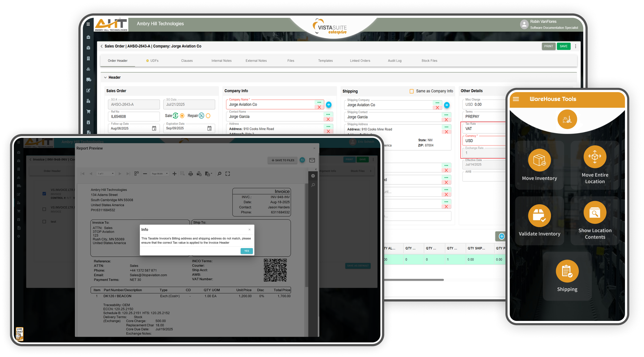Click the search magnifier in report toolbar
Viewport: 644px width, 357px height.
click(219, 174)
